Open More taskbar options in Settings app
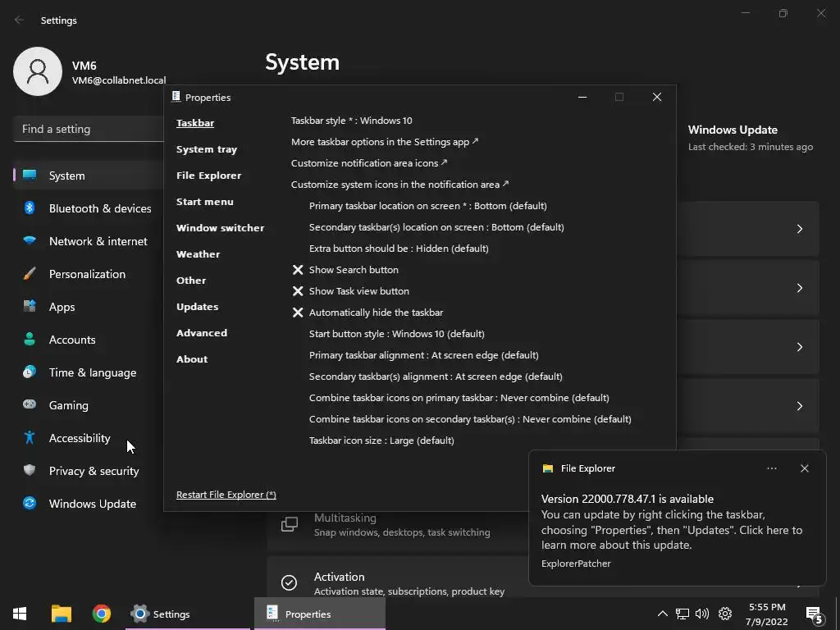 (x=385, y=142)
